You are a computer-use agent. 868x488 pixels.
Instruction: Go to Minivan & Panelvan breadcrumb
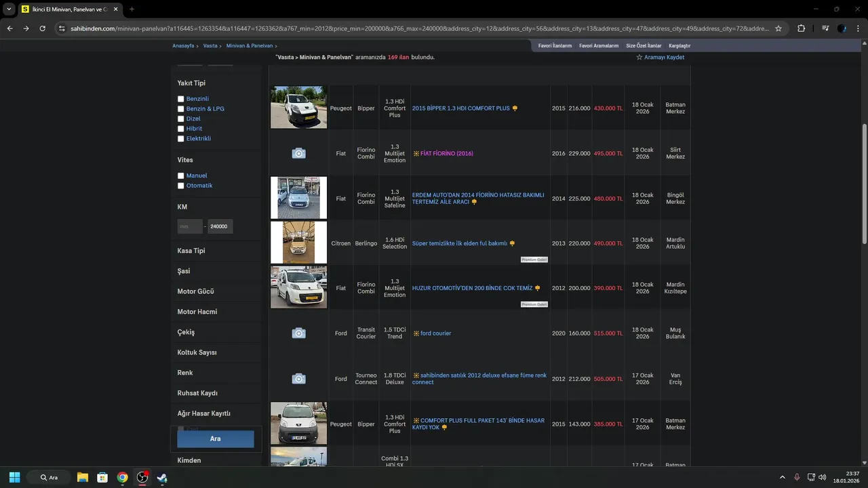(x=250, y=45)
